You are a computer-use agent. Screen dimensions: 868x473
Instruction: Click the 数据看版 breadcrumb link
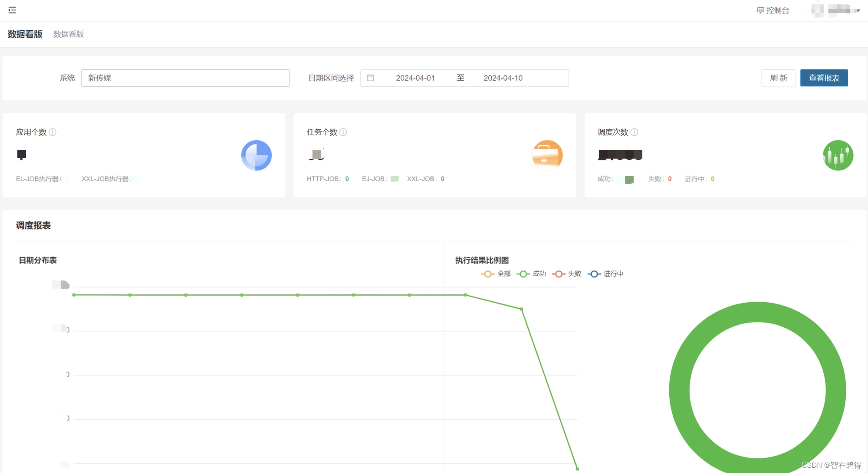[x=69, y=34]
